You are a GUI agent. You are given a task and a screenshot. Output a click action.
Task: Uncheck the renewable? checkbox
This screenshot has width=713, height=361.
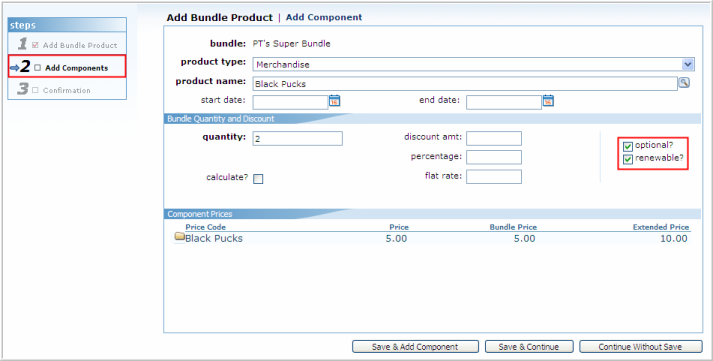(628, 160)
